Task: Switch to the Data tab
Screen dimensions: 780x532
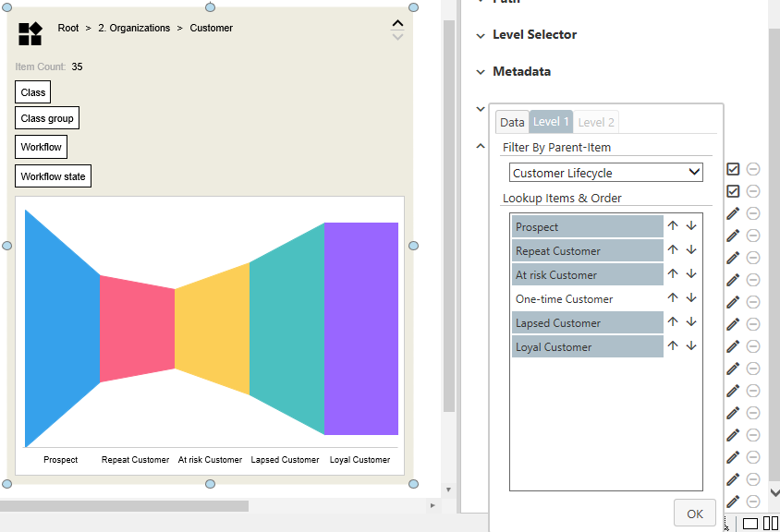Action: tap(512, 122)
